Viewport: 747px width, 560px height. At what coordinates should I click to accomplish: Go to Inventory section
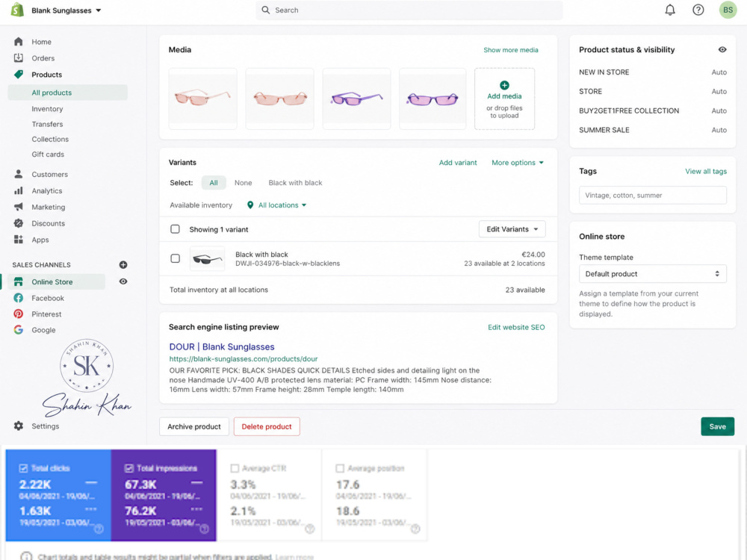(x=47, y=109)
